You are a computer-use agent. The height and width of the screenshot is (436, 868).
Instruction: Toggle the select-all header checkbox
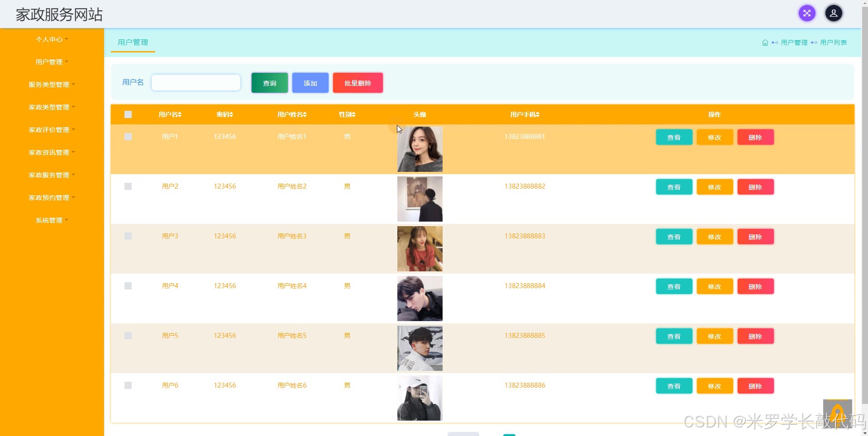point(128,114)
